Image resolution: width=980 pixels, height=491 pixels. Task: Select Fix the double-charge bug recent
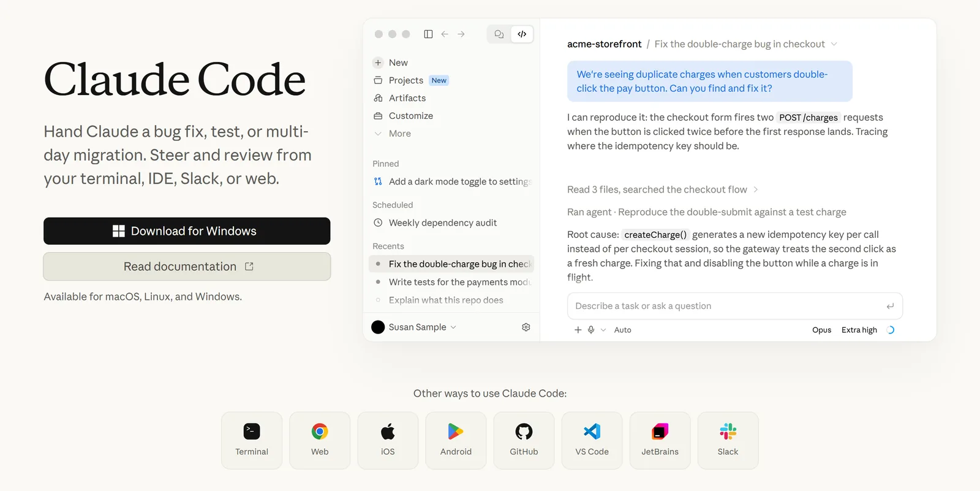pos(452,264)
